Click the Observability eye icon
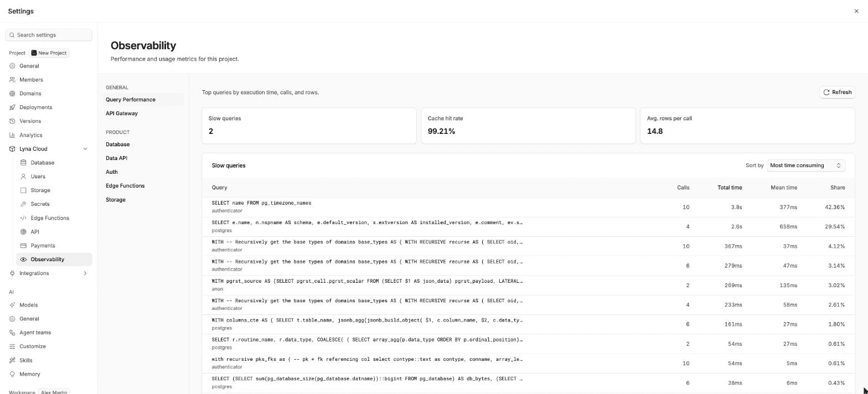 [23, 260]
